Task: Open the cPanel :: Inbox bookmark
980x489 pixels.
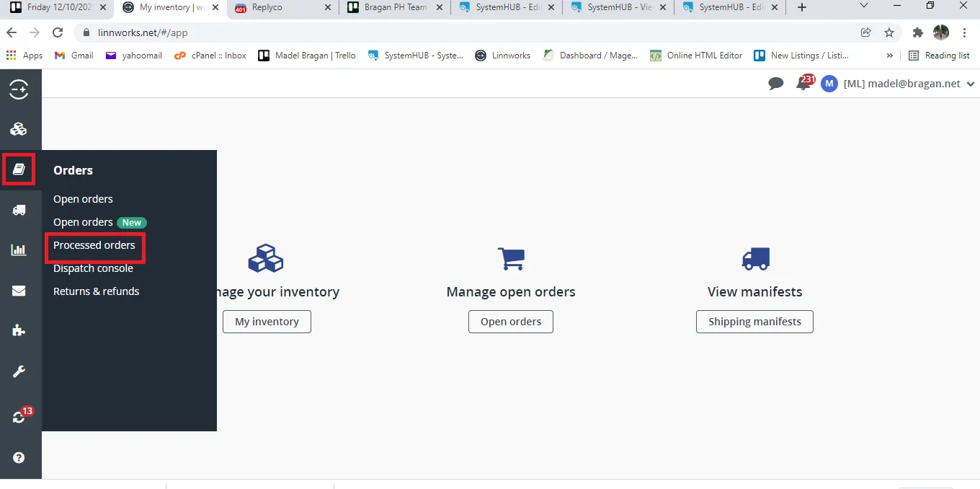Action: [x=210, y=56]
